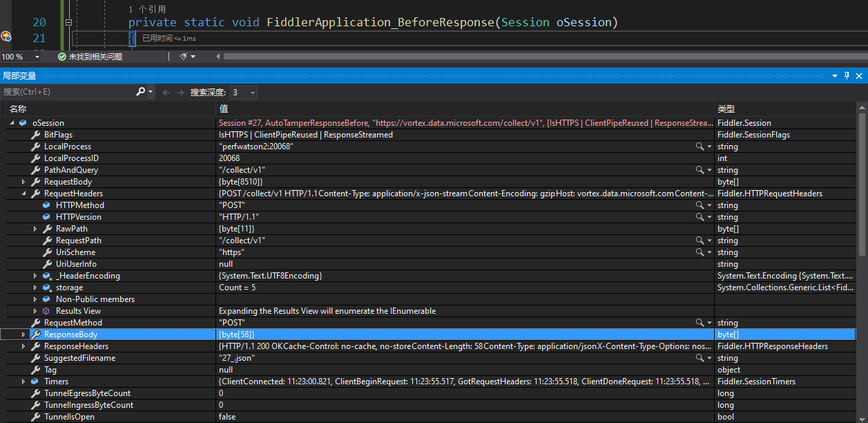
Task: Collapse the RequestHeaders node
Action: click(23, 194)
